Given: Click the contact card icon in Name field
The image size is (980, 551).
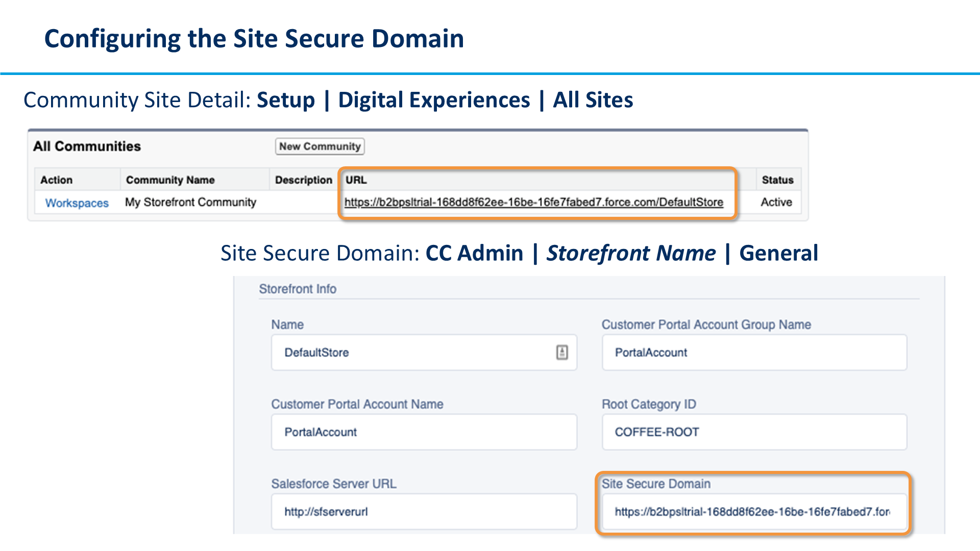Looking at the screenshot, I should coord(562,352).
